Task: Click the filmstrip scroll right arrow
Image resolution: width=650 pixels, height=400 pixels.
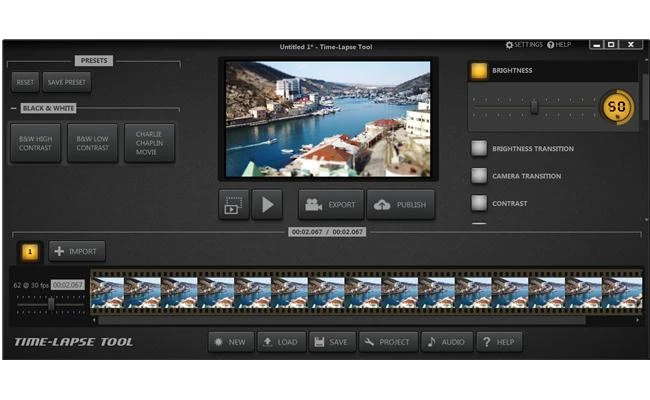Action: point(638,320)
